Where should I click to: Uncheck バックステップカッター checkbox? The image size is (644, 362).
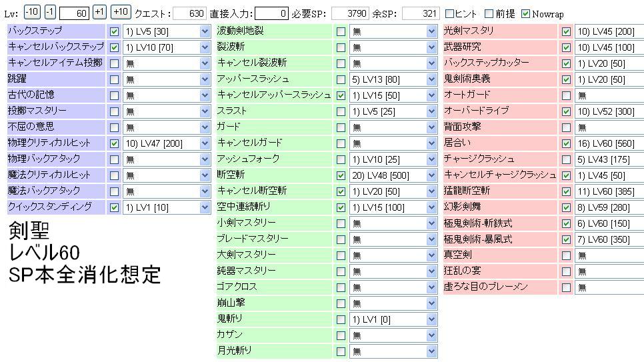pos(567,64)
